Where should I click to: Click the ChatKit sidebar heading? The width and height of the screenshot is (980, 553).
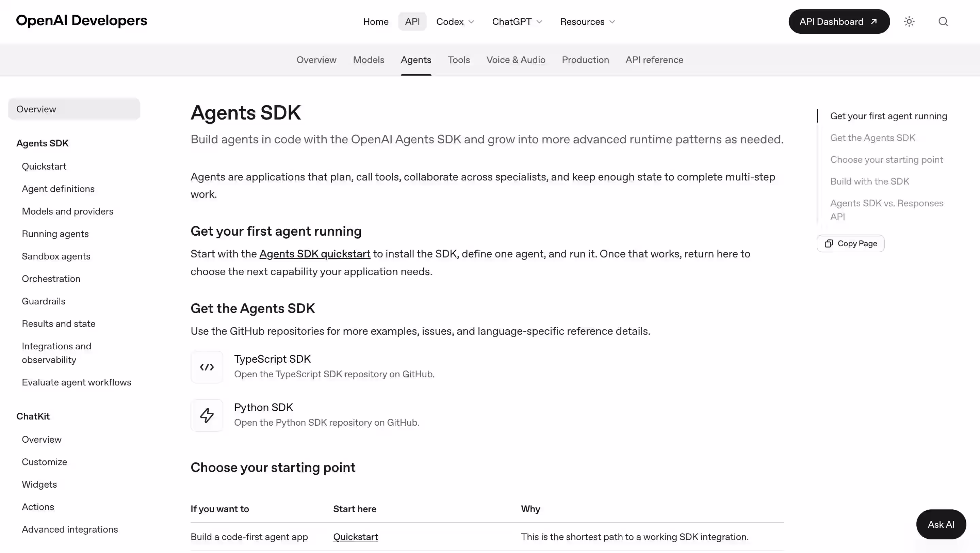(x=33, y=416)
